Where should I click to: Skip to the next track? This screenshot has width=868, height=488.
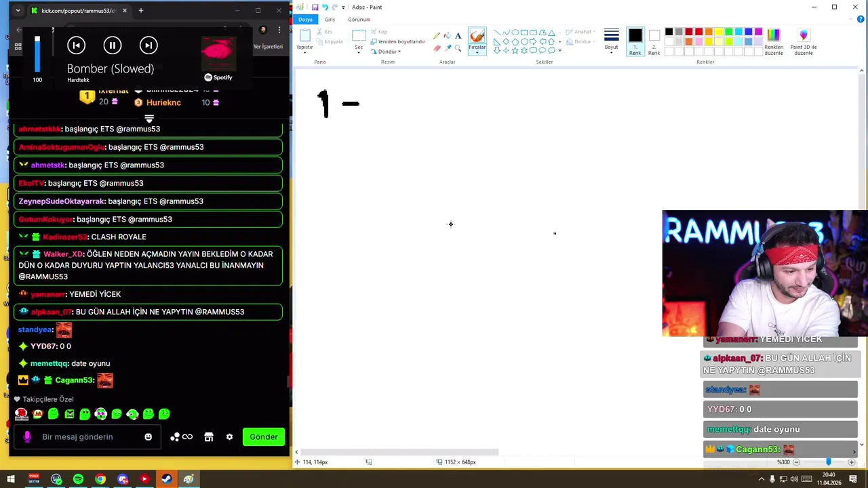tap(149, 45)
